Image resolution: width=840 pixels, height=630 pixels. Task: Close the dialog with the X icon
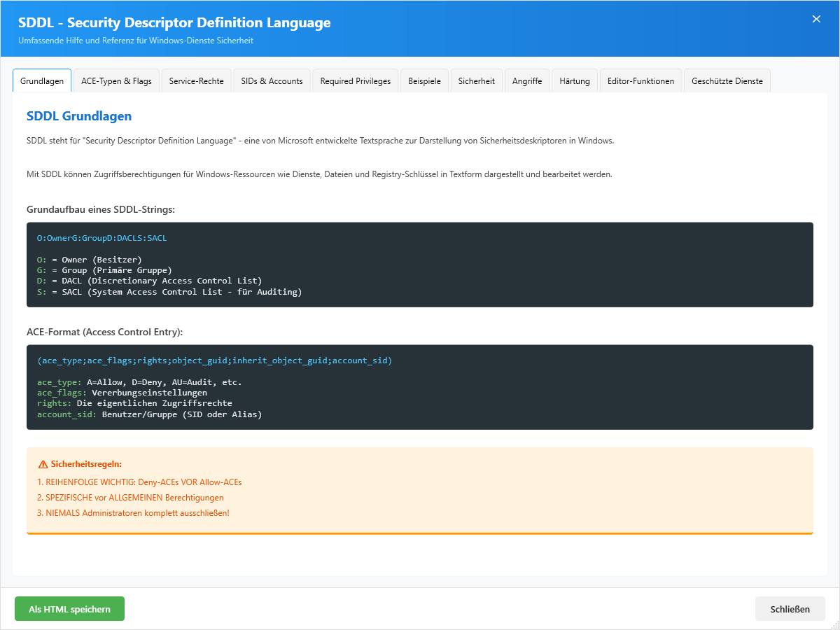[816, 20]
